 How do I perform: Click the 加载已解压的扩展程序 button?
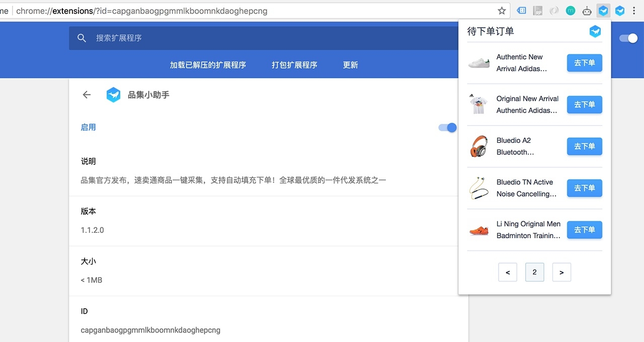pos(208,65)
